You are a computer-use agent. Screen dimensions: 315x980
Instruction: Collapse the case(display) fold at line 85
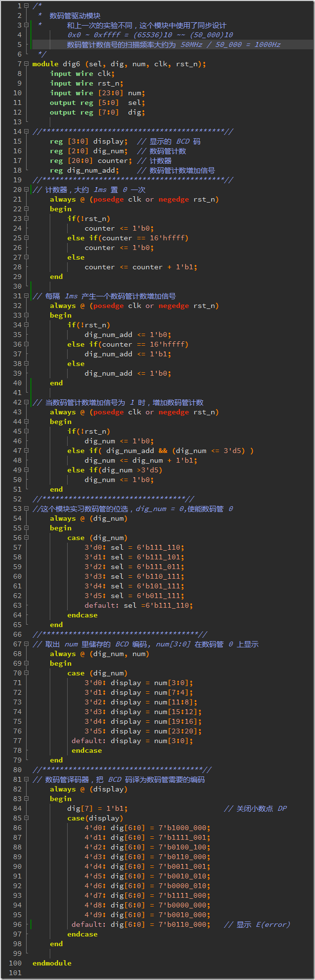(27, 818)
